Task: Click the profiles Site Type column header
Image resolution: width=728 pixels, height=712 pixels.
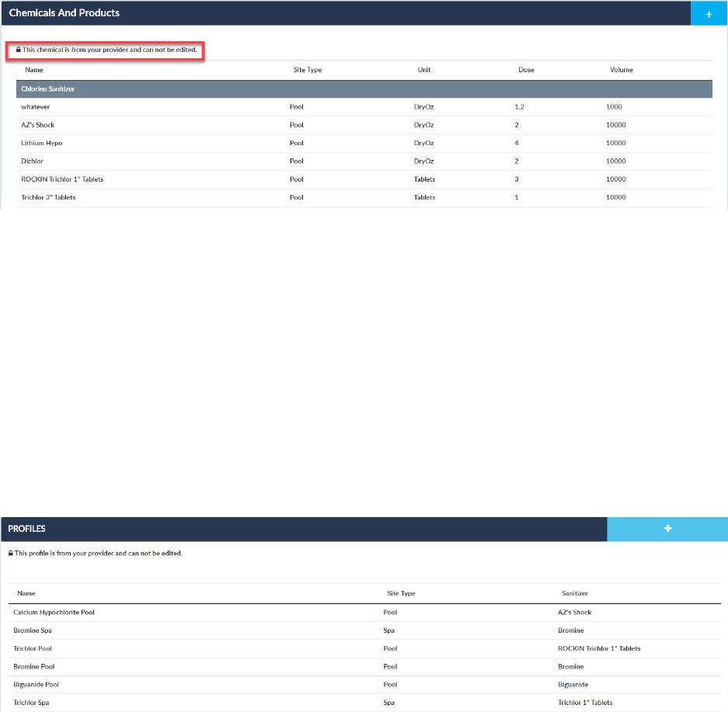Action: tap(401, 593)
